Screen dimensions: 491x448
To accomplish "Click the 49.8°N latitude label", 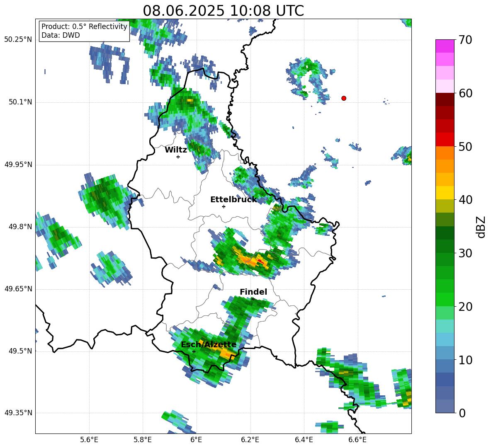I will [x=20, y=227].
